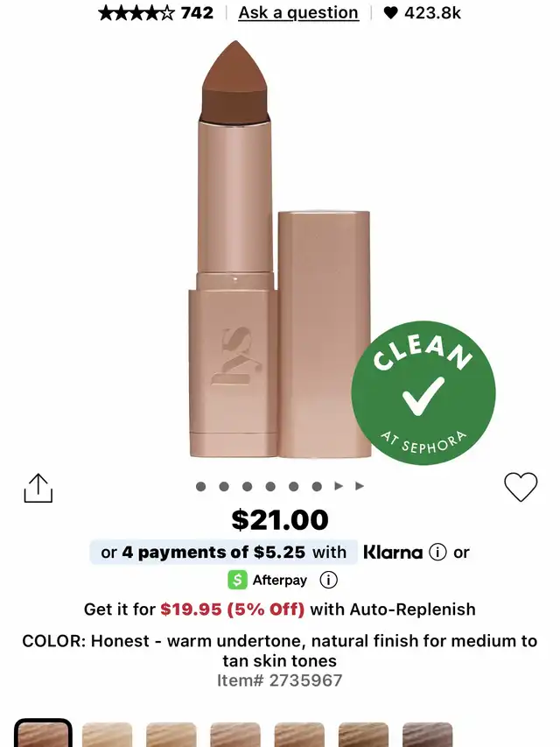Tap the lipstick product image

click(x=279, y=249)
